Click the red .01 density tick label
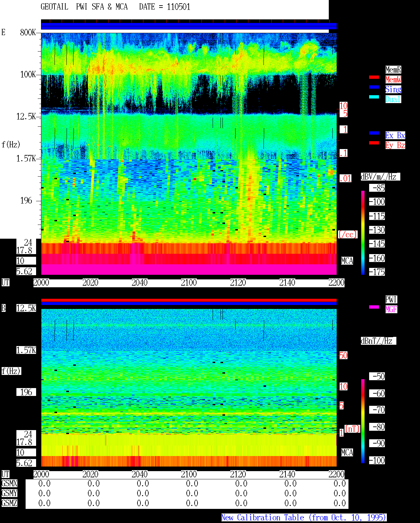The image size is (420, 523). pos(345,179)
